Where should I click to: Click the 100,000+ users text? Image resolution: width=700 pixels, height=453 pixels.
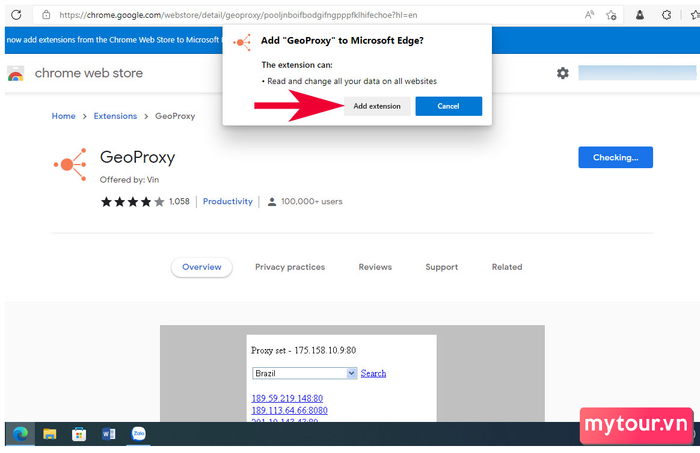tap(312, 201)
